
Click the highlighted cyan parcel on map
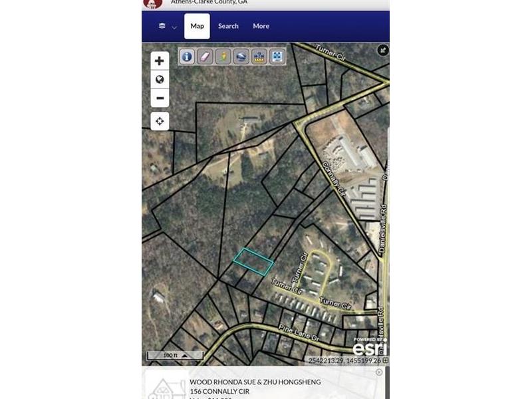coord(253,261)
